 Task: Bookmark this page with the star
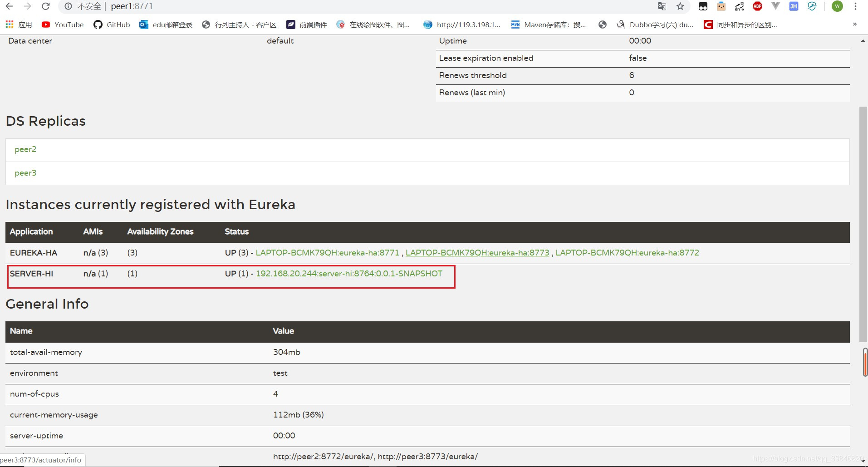[x=680, y=6]
